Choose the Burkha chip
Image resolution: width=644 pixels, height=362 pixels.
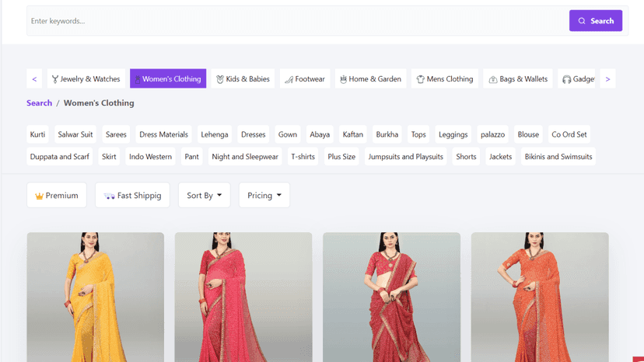[x=387, y=134]
